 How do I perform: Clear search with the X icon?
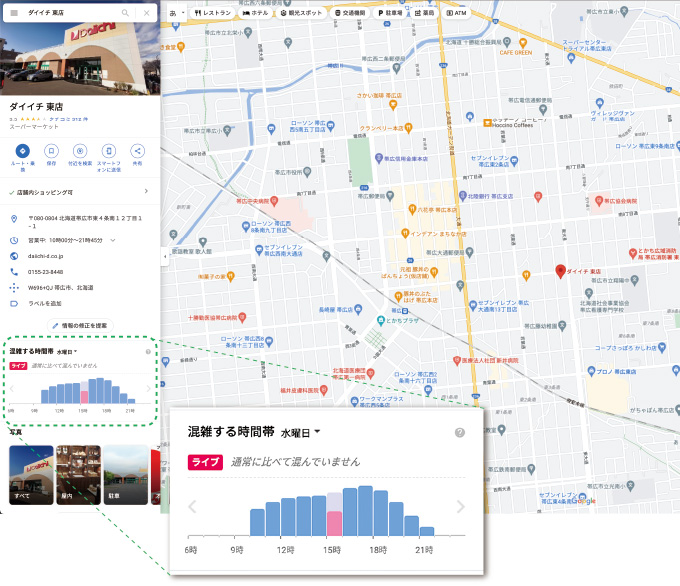147,13
